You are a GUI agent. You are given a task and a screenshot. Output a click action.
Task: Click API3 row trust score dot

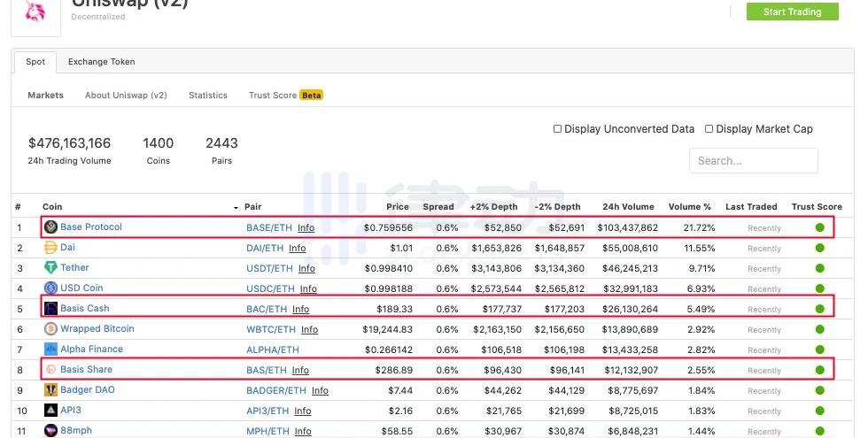[820, 411]
